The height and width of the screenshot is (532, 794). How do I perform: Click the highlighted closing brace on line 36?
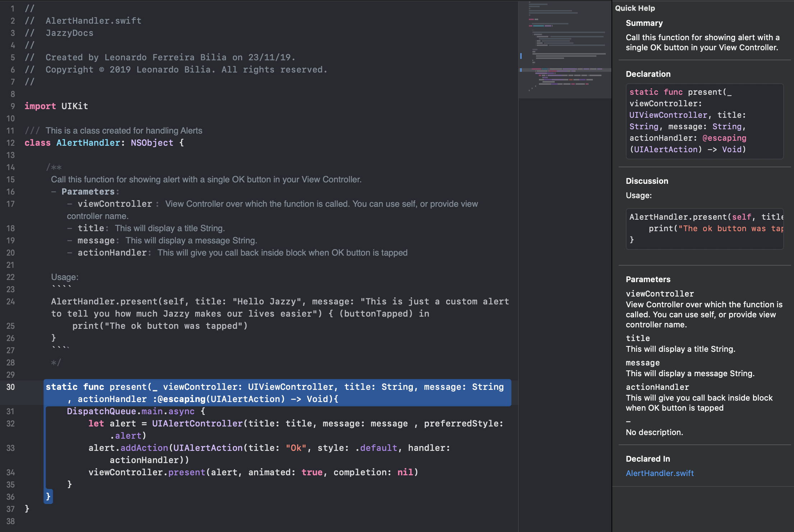pyautogui.click(x=48, y=496)
